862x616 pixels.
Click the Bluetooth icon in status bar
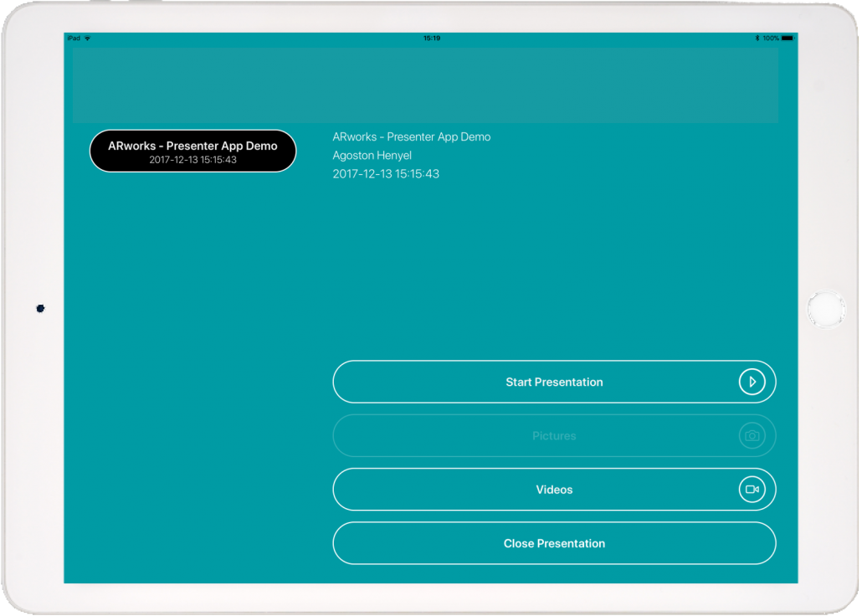tap(757, 38)
